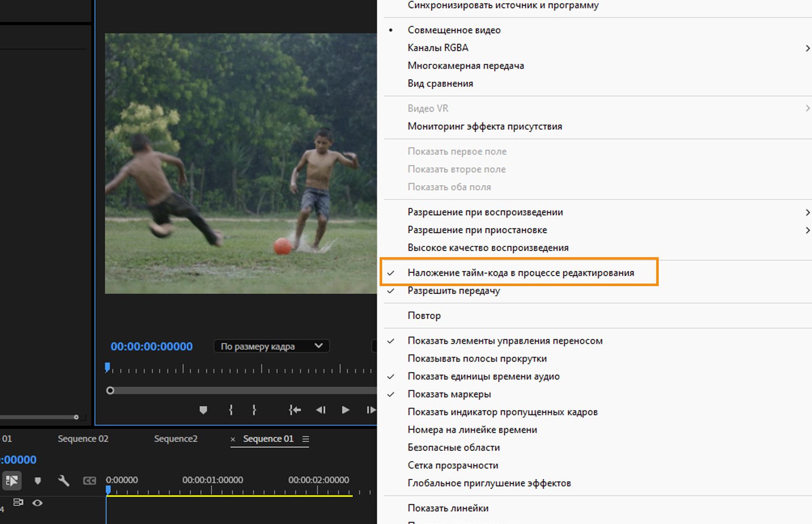Open timeline display settings wrench
This screenshot has height=524, width=812.
point(63,480)
